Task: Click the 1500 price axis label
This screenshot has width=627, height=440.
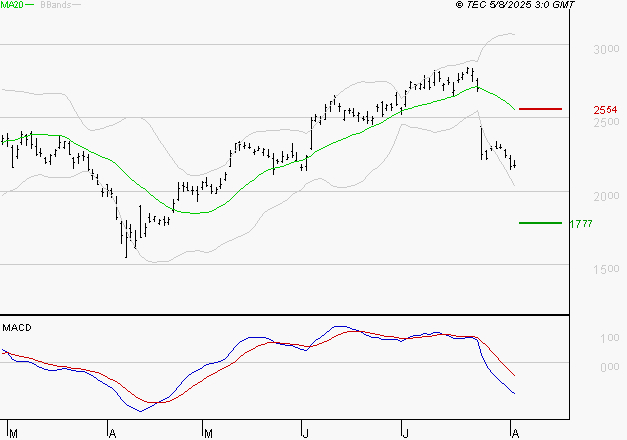Action: pyautogui.click(x=606, y=269)
